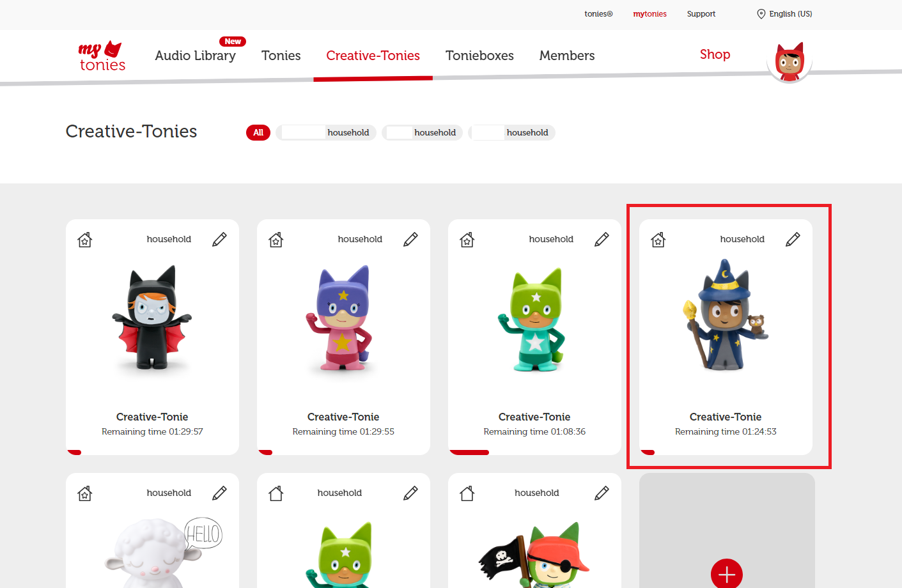Edit the pirate Tonie with its pencil icon
The width and height of the screenshot is (902, 588).
pos(602,493)
